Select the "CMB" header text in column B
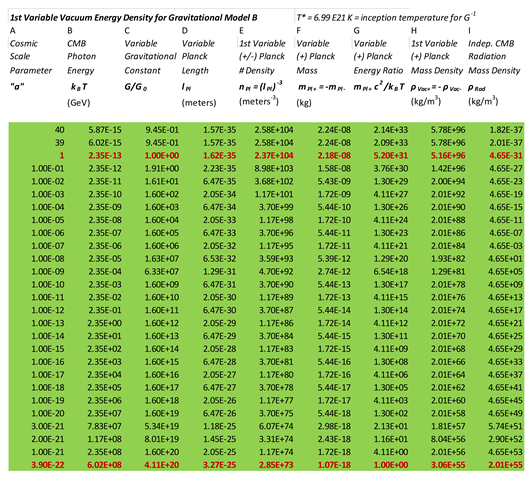The height and width of the screenshot is (480, 531). point(77,43)
